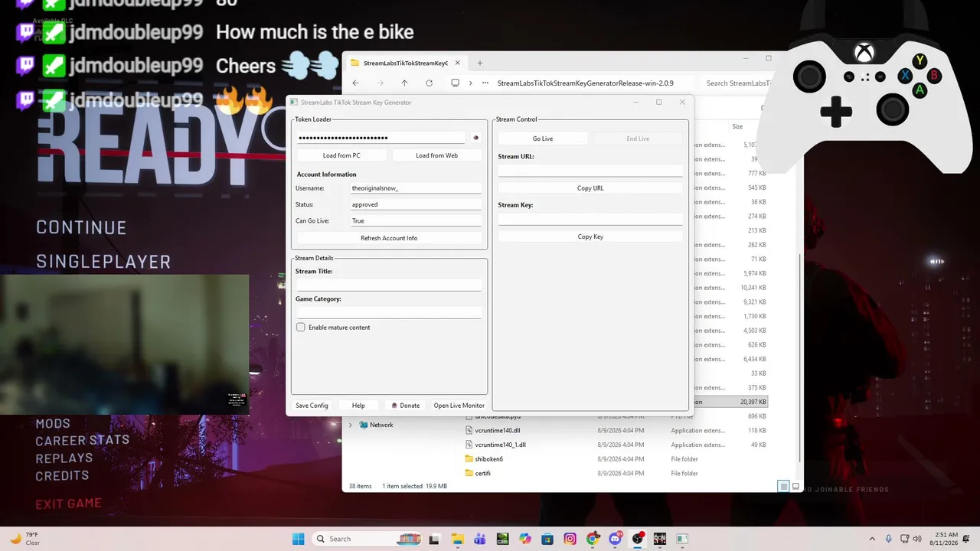Open Microsoft Store from the taskbar

pos(547,539)
